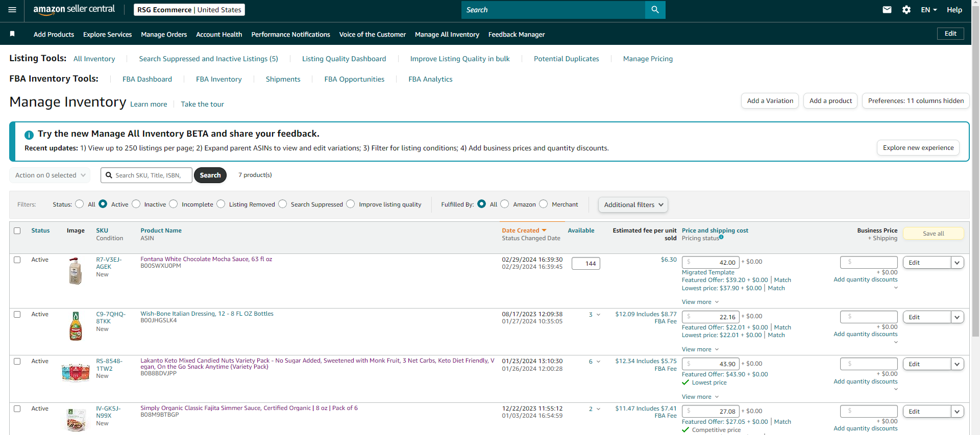The width and height of the screenshot is (980, 435).
Task: Open the Action on 0 selected dropdown
Action: [x=50, y=175]
